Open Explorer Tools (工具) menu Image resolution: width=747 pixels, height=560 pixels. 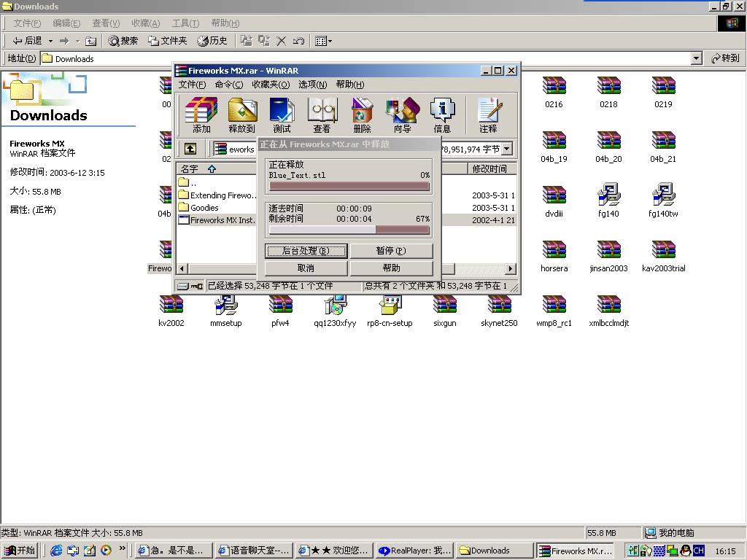[x=185, y=23]
